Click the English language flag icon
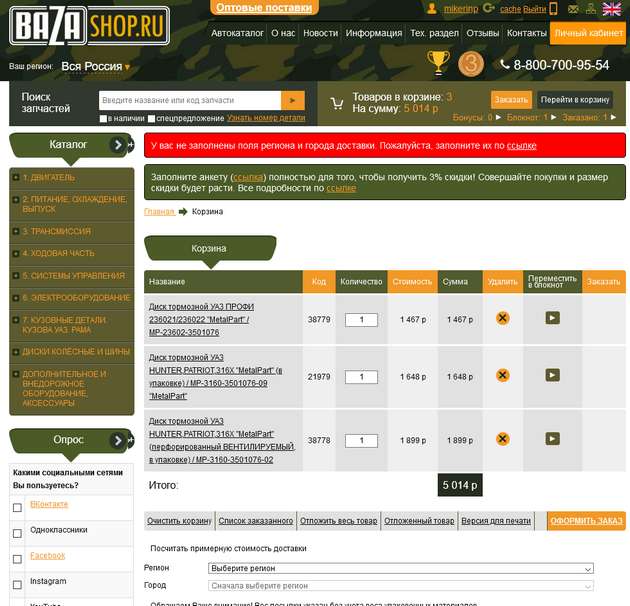 point(611,9)
